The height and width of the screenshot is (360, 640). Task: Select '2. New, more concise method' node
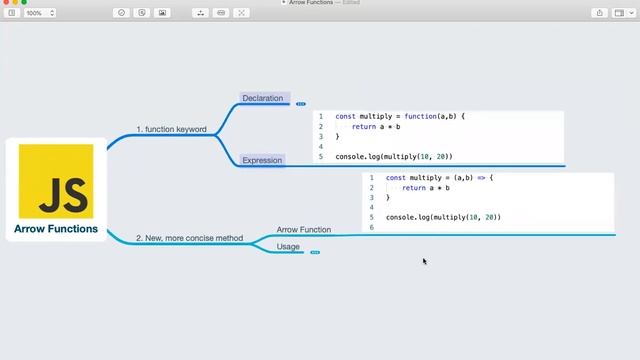189,238
